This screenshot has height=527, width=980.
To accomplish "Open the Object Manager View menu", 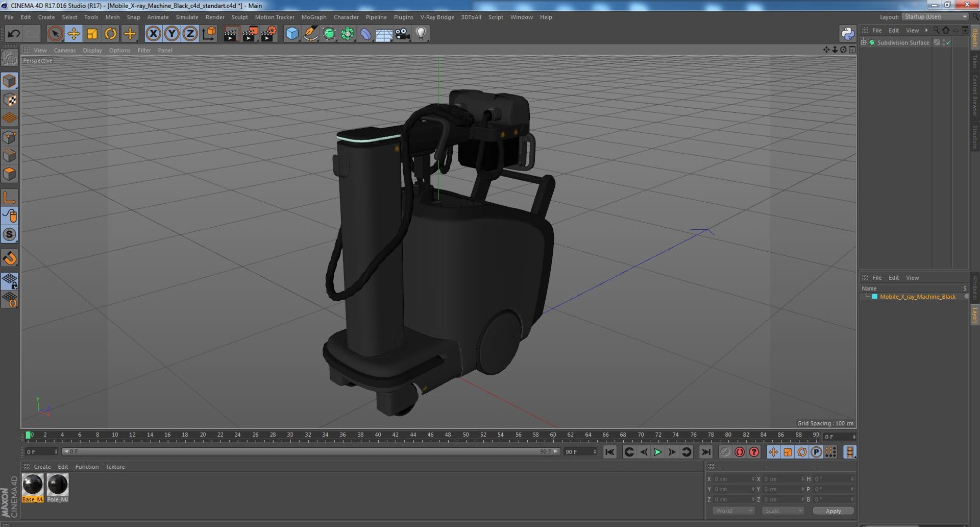I will (x=912, y=30).
